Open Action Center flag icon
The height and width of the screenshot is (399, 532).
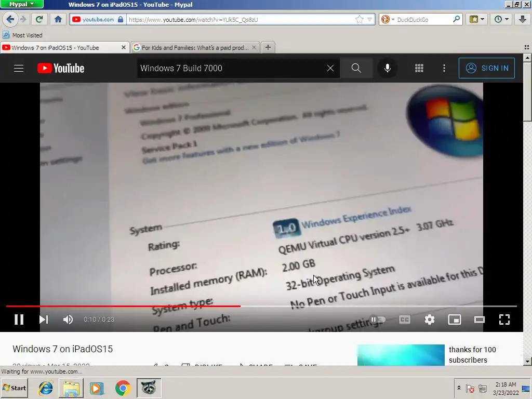point(470,389)
